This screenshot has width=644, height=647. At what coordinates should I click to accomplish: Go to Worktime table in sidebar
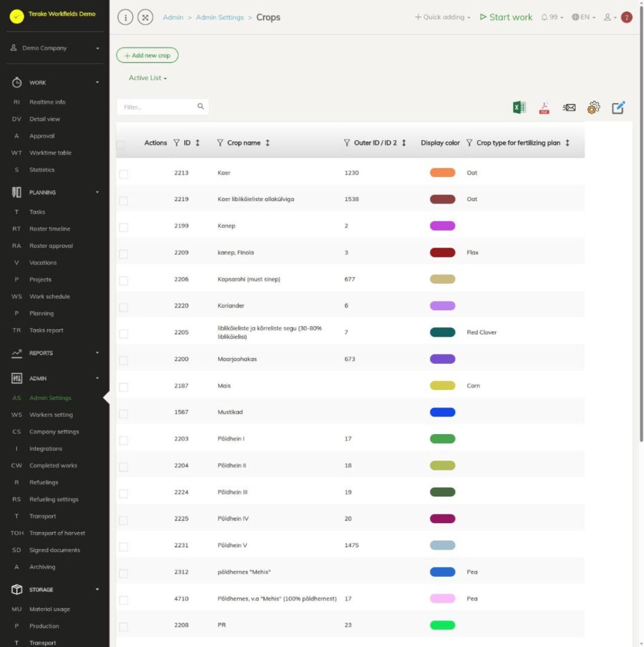pos(51,153)
